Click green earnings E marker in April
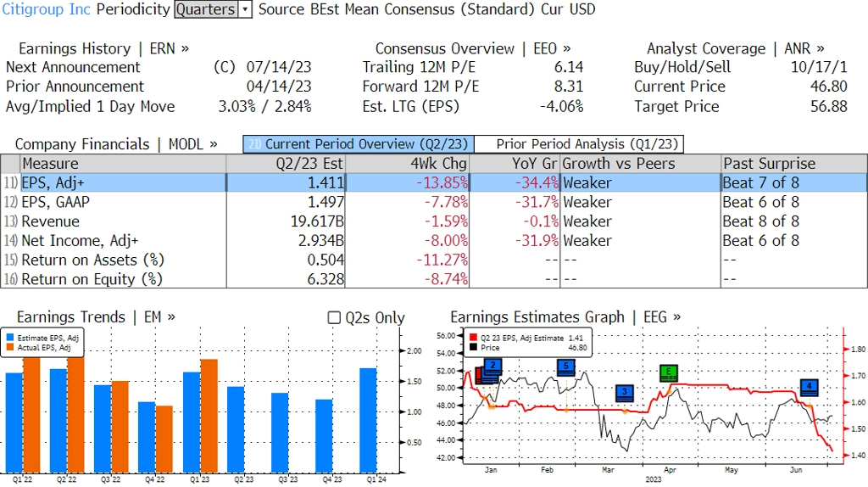This screenshot has width=868, height=487. [669, 372]
